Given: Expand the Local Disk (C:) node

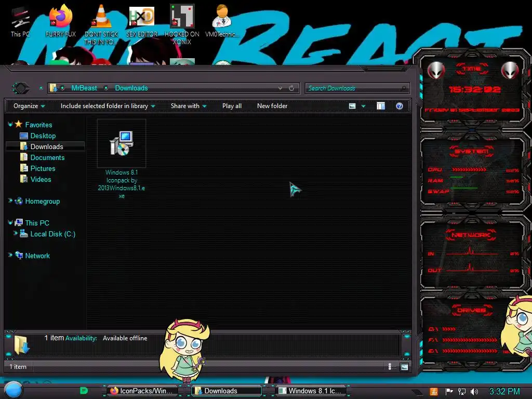Looking at the screenshot, I should click(15, 233).
